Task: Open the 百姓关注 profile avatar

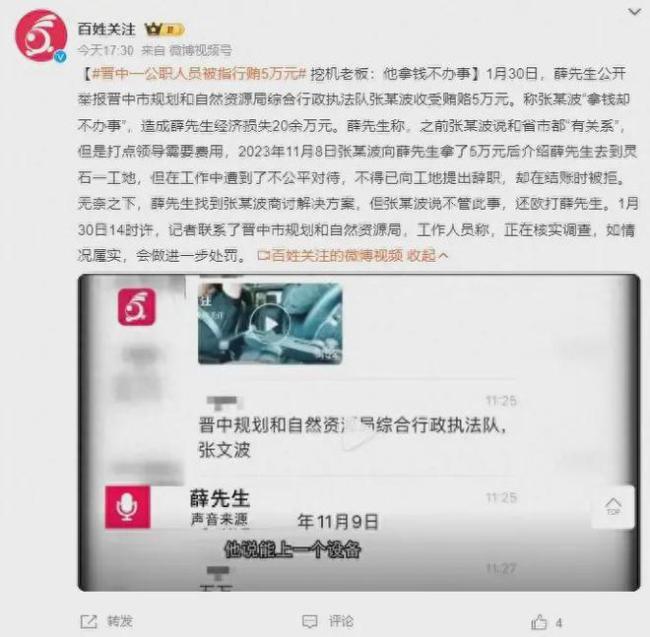Action: 41,36
